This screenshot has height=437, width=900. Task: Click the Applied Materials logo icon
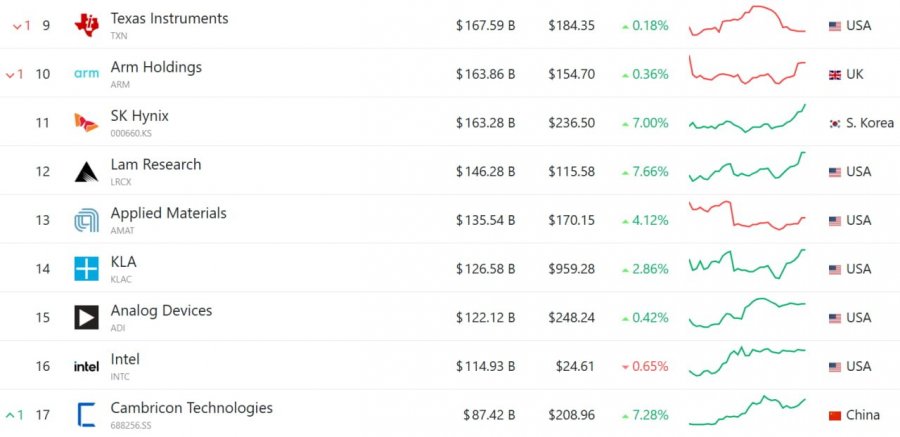click(x=87, y=220)
